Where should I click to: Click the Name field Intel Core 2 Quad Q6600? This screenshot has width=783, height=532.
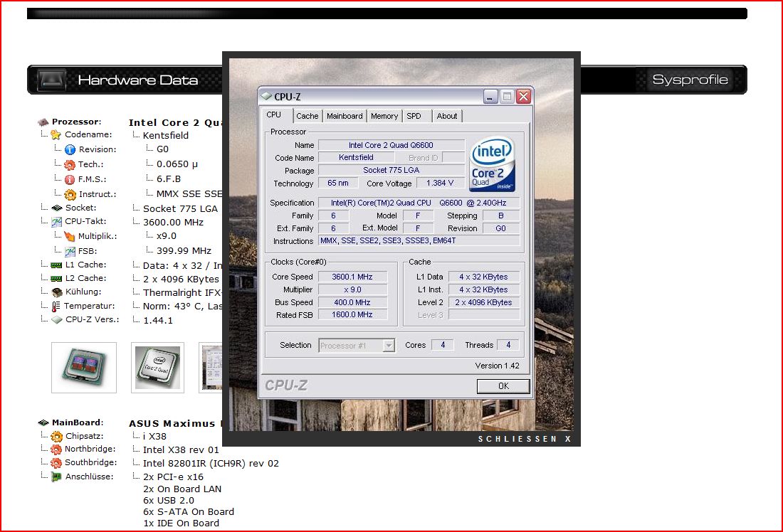(391, 145)
